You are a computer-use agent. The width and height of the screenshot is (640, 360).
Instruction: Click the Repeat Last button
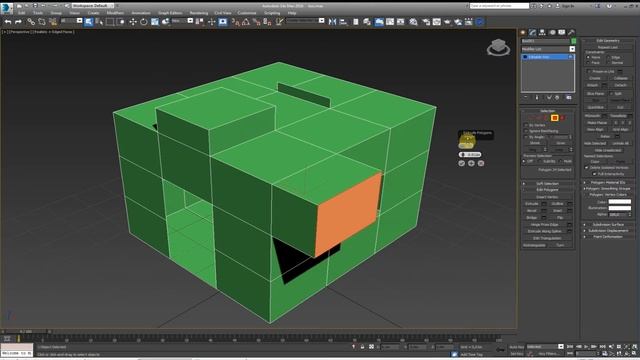click(x=608, y=47)
